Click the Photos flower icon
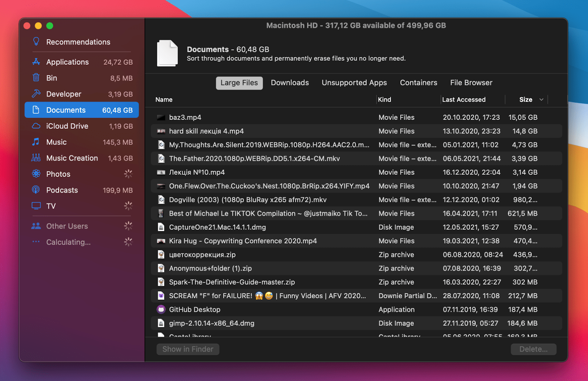Viewport: 588px width, 381px height. pyautogui.click(x=36, y=174)
